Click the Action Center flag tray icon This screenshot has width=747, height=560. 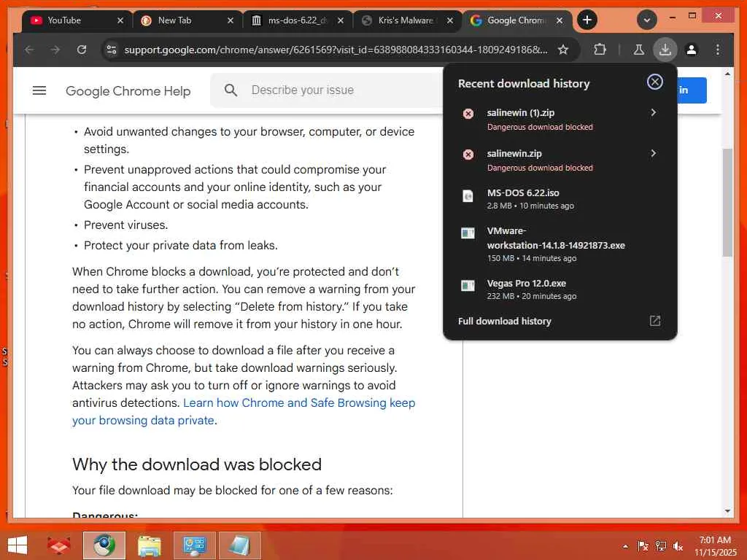click(643, 546)
